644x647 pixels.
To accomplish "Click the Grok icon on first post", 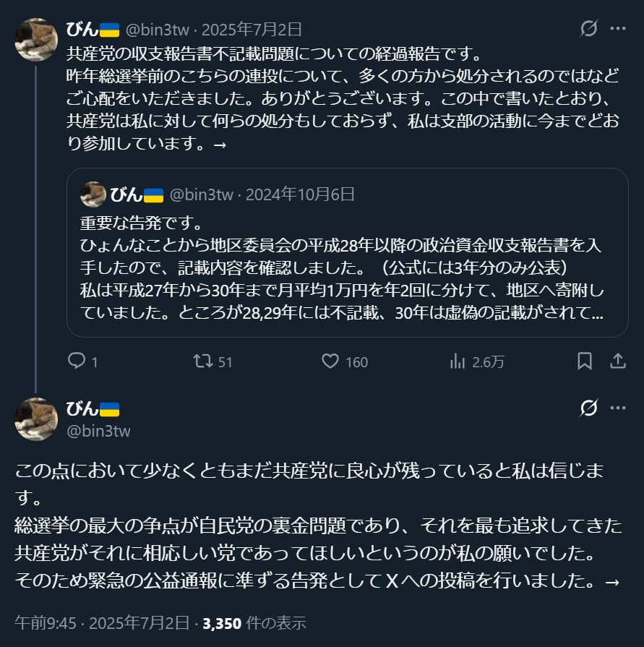I will [x=589, y=29].
